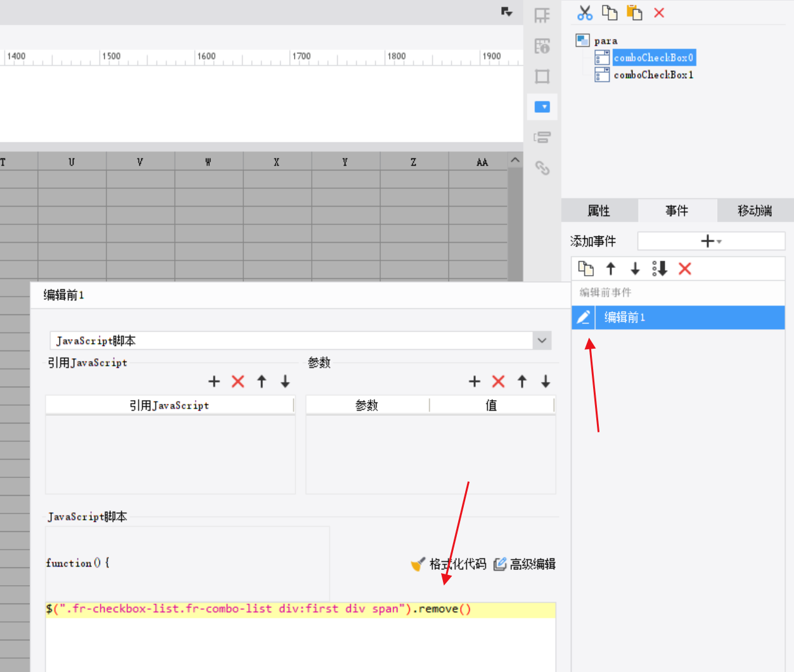Sort the event list

point(660,269)
